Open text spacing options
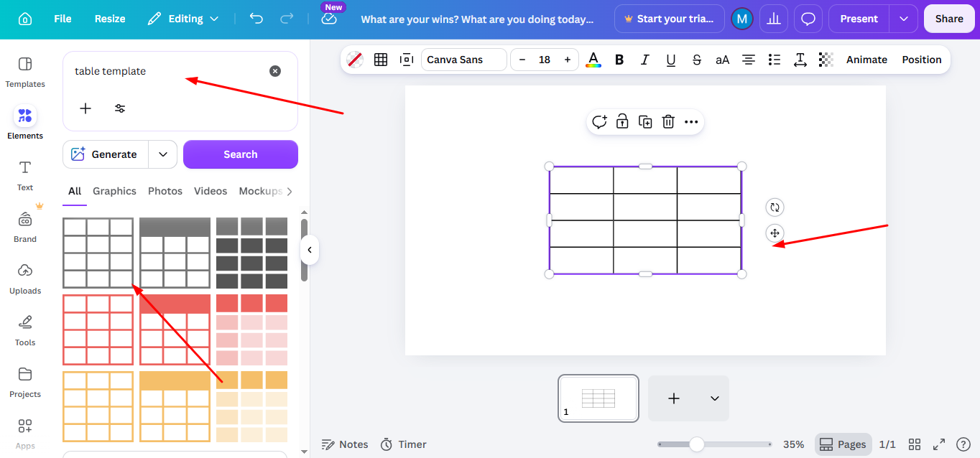The width and height of the screenshot is (980, 458). pyautogui.click(x=800, y=60)
